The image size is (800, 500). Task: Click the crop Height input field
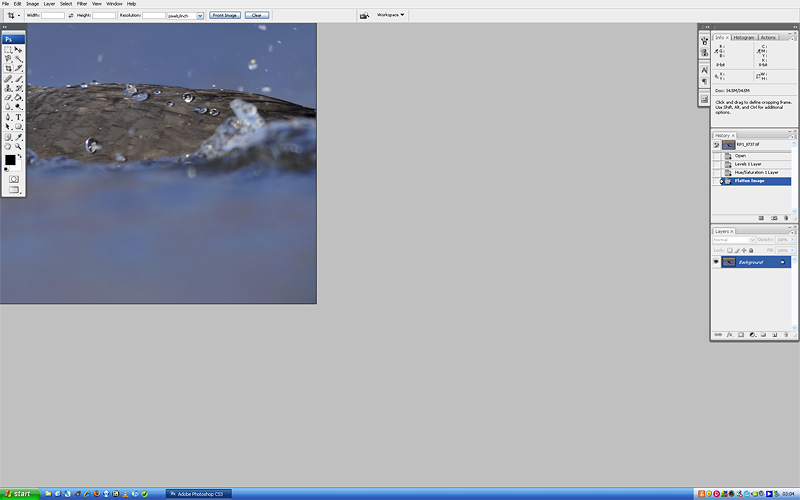[104, 15]
